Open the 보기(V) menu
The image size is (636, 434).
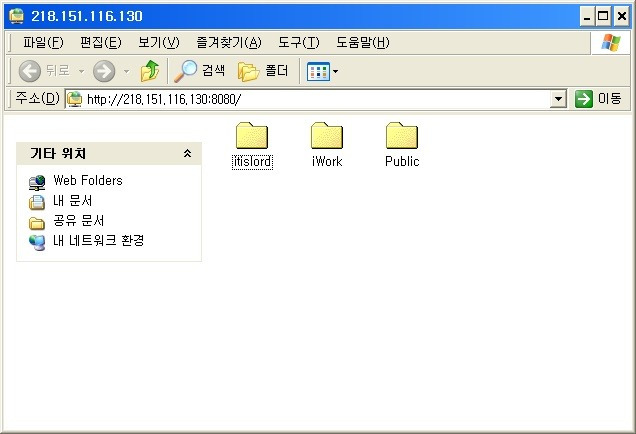[x=158, y=42]
